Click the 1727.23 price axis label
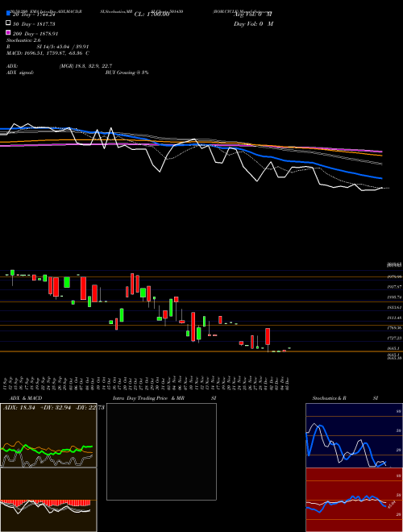403x532 pixels. (394, 338)
